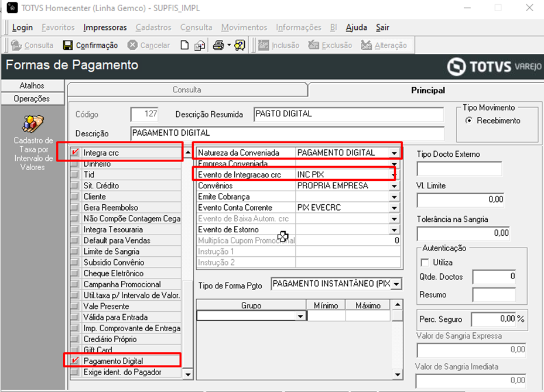Click the Resumo input field
Viewport: 544px width, 392px height.
point(494,295)
